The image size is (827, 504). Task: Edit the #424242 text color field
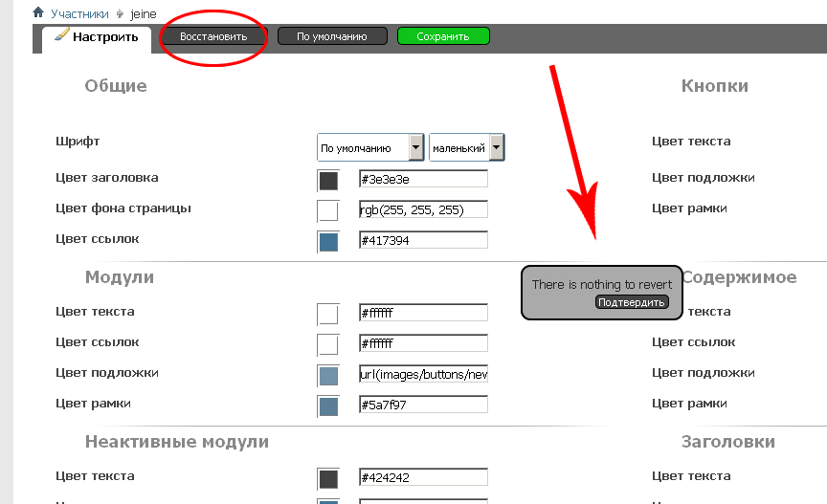[423, 476]
